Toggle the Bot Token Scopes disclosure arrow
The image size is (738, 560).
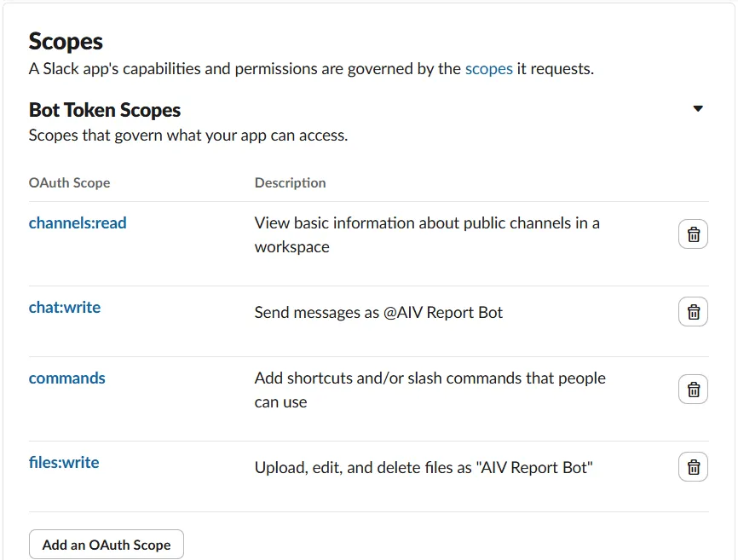(698, 108)
